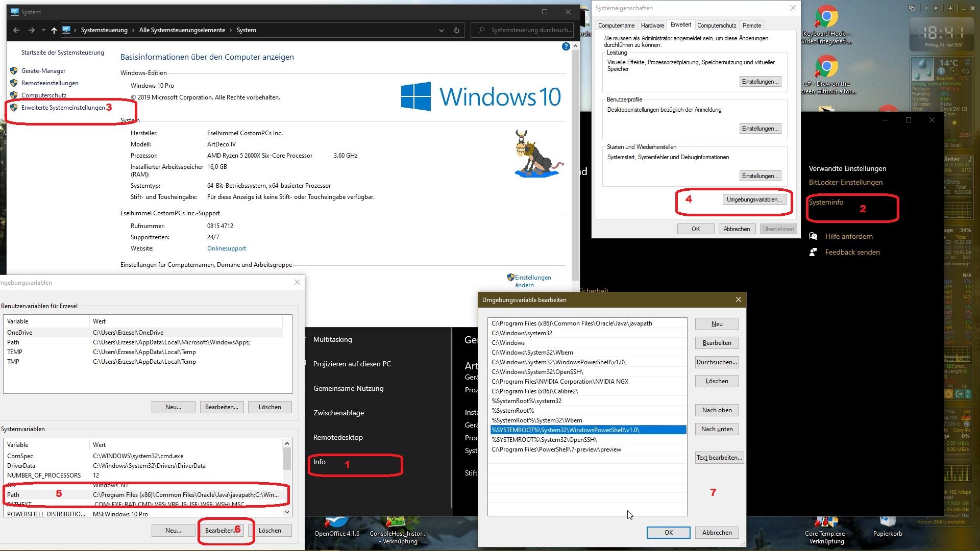Select OneDrive user variable row
This screenshot has width=980, height=551.
[x=143, y=333]
